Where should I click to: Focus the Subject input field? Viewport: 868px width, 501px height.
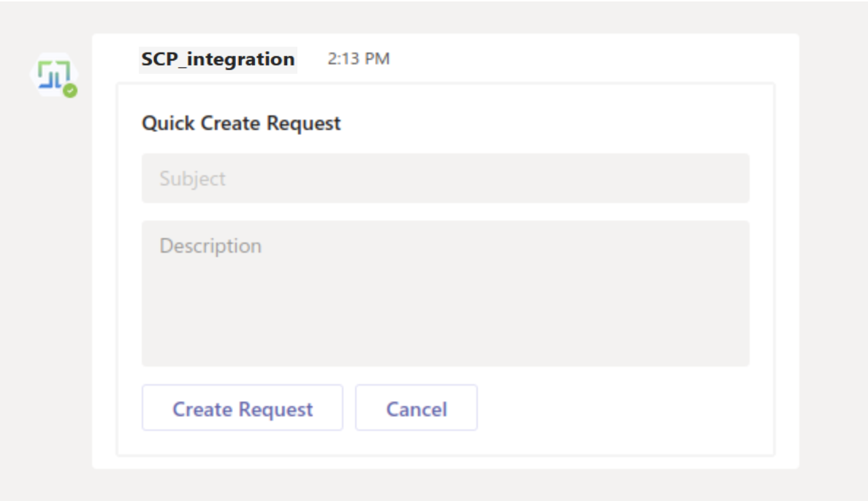tap(445, 178)
